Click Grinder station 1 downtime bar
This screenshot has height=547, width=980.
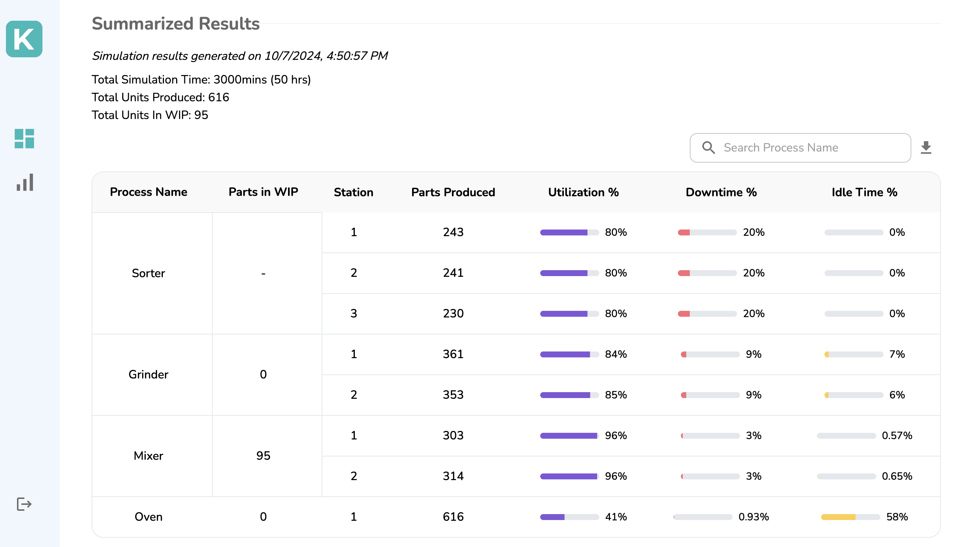710,354
